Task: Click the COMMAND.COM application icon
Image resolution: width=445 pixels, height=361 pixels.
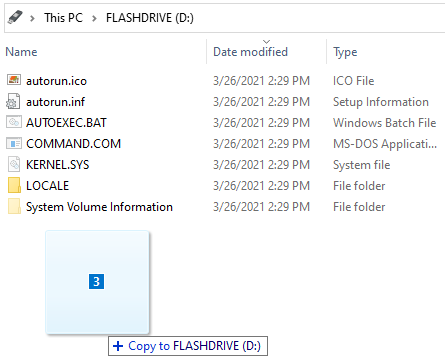Action: (14, 143)
